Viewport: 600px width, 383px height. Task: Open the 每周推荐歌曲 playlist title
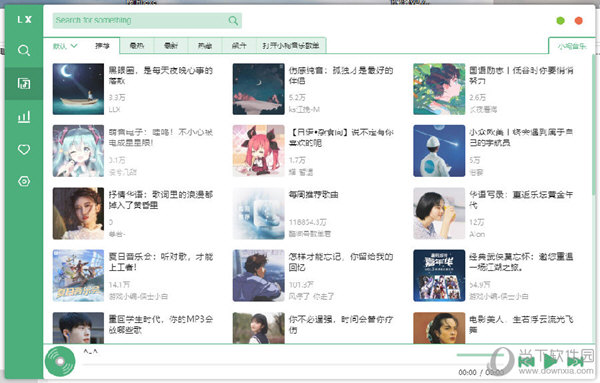313,195
